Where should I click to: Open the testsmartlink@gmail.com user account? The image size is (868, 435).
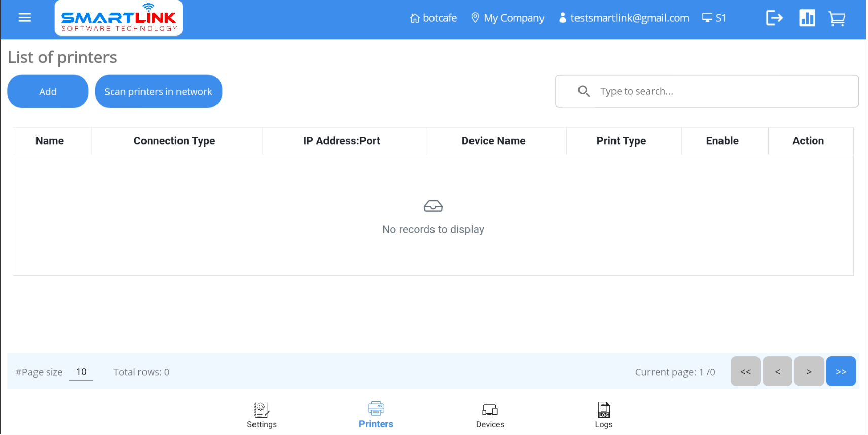(625, 18)
